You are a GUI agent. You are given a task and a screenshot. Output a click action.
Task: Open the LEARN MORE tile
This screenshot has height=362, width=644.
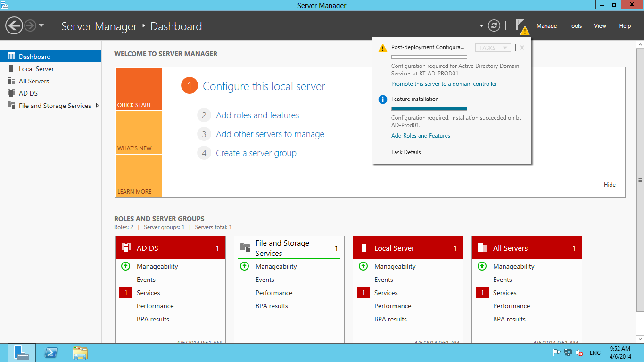[138, 176]
